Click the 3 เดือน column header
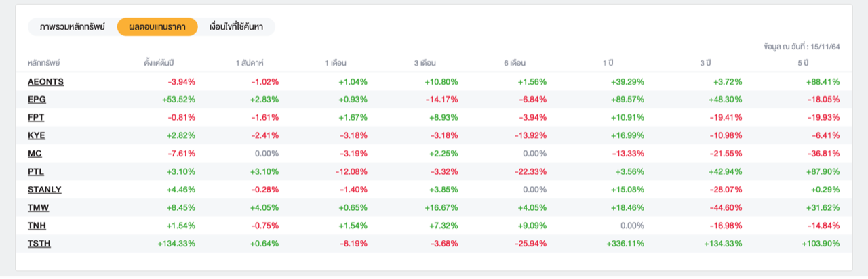 click(425, 63)
